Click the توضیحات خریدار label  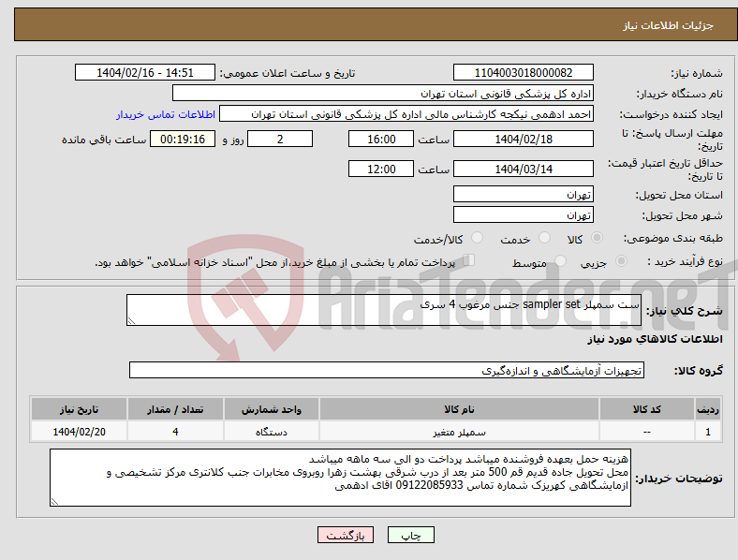click(x=679, y=479)
